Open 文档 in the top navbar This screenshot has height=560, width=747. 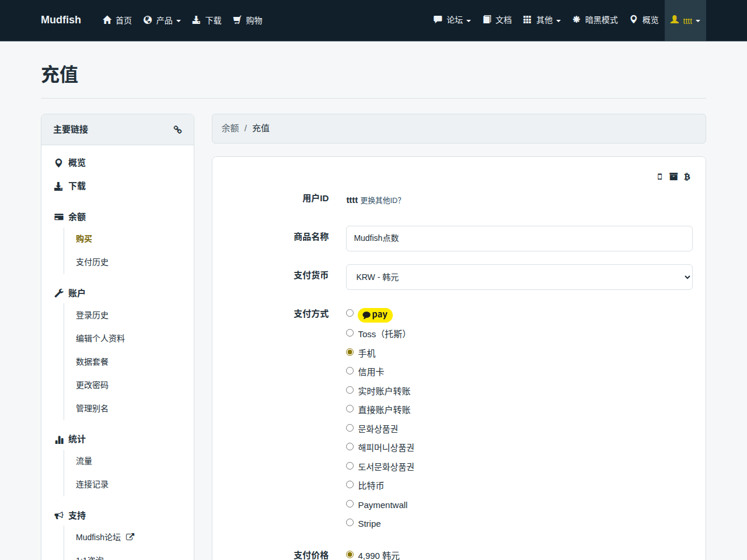coord(497,20)
